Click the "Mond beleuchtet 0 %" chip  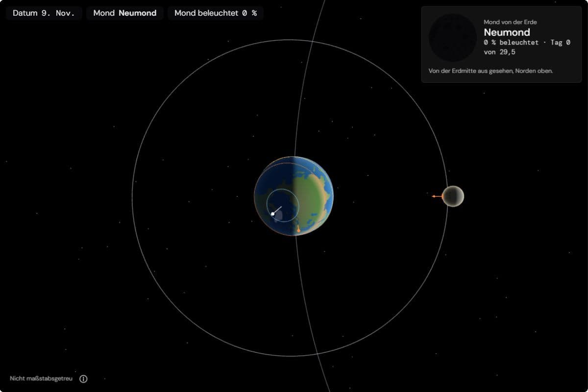tap(216, 13)
